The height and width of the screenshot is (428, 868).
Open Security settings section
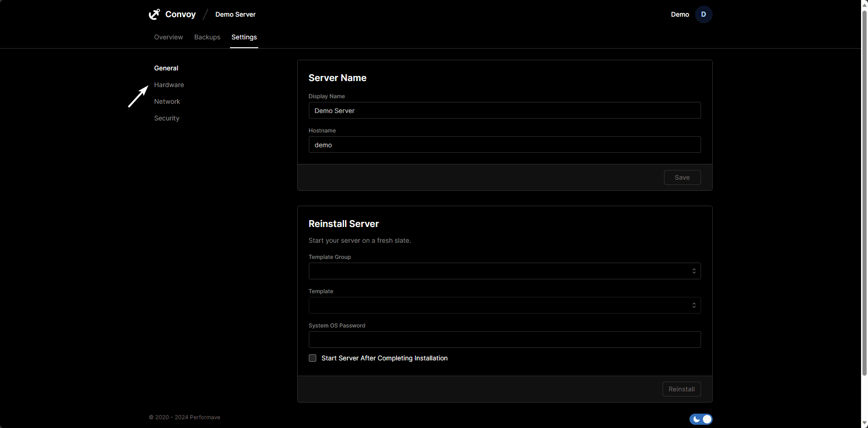[166, 118]
